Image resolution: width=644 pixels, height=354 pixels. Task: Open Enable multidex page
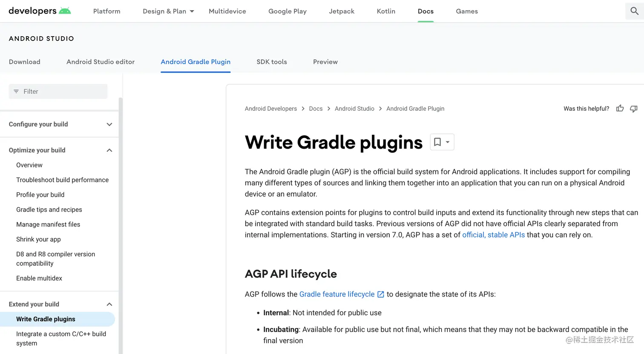(x=39, y=278)
